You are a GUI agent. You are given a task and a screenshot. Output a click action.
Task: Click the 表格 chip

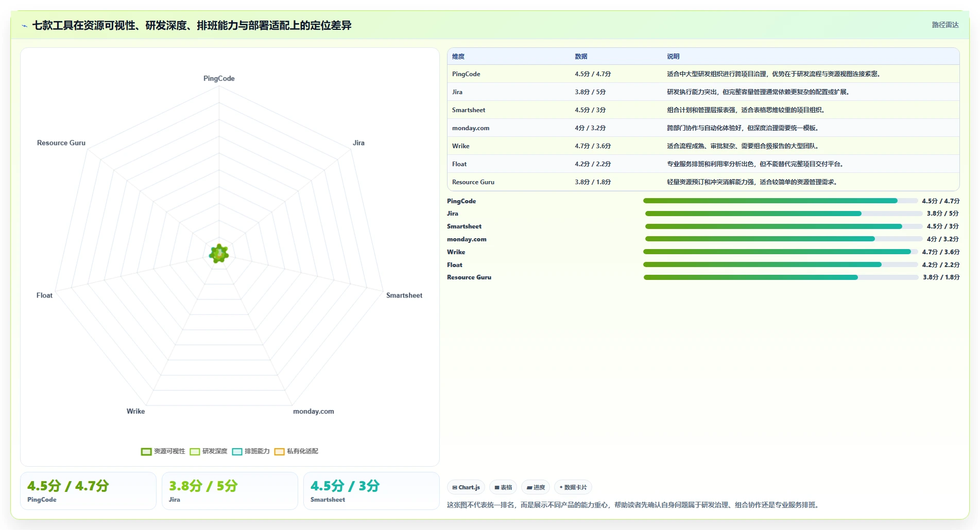point(503,487)
